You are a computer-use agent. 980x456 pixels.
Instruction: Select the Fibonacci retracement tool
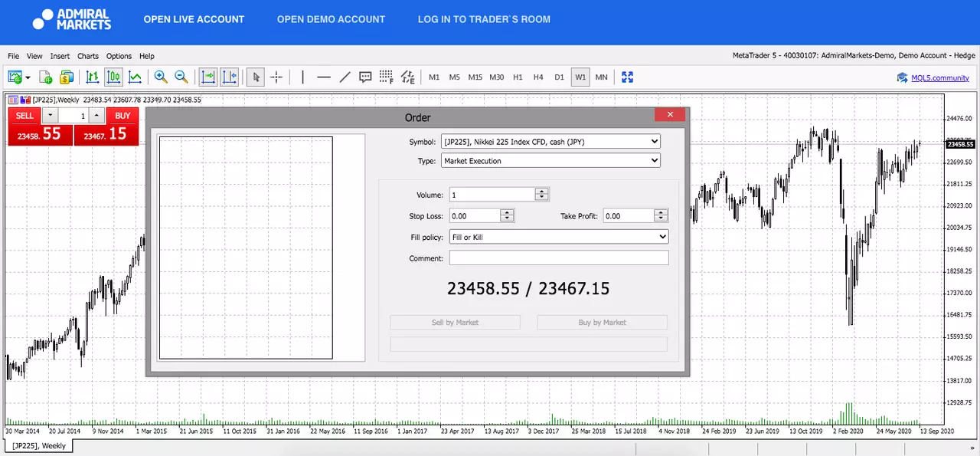click(x=387, y=77)
